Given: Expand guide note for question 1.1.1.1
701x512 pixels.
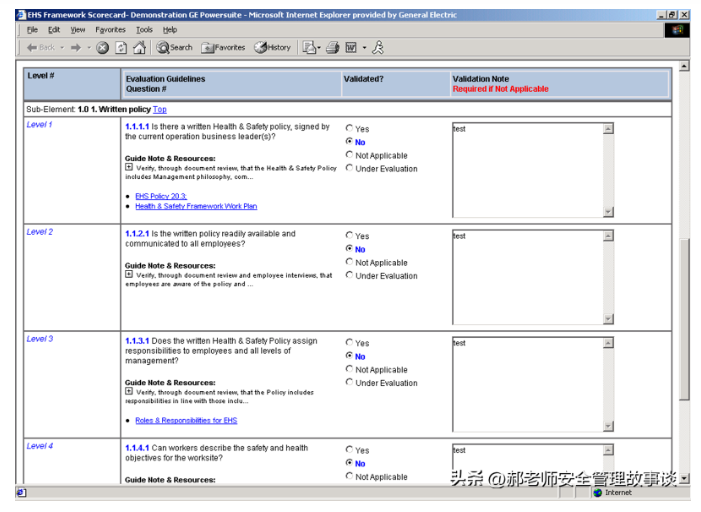Looking at the screenshot, I should (x=129, y=167).
